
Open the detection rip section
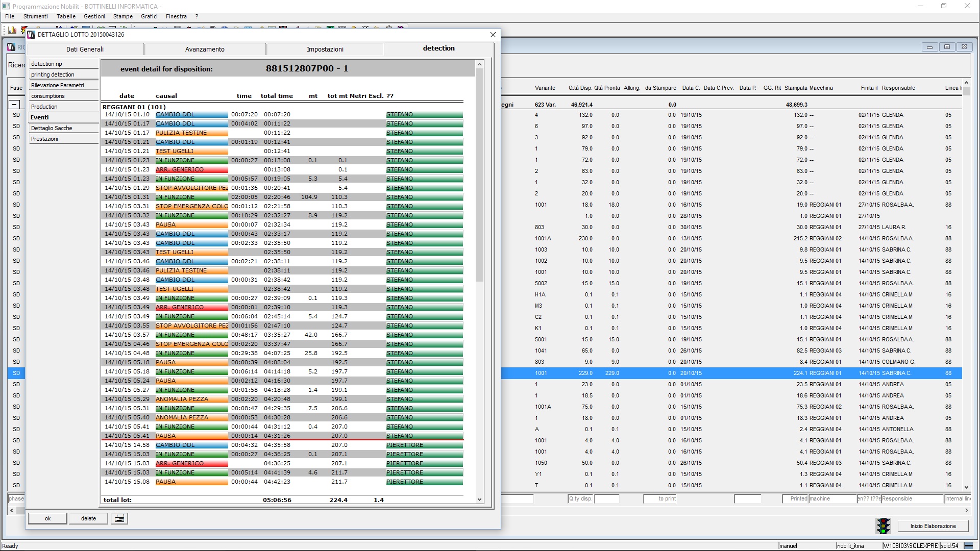pyautogui.click(x=63, y=64)
